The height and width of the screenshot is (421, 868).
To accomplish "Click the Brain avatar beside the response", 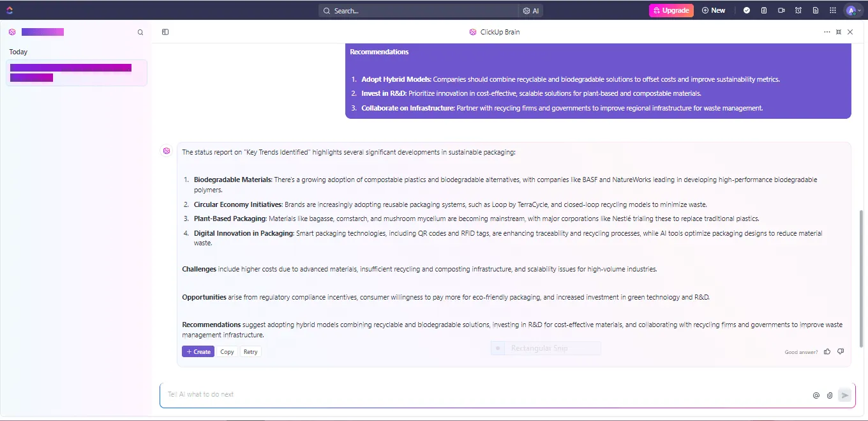I will click(167, 151).
